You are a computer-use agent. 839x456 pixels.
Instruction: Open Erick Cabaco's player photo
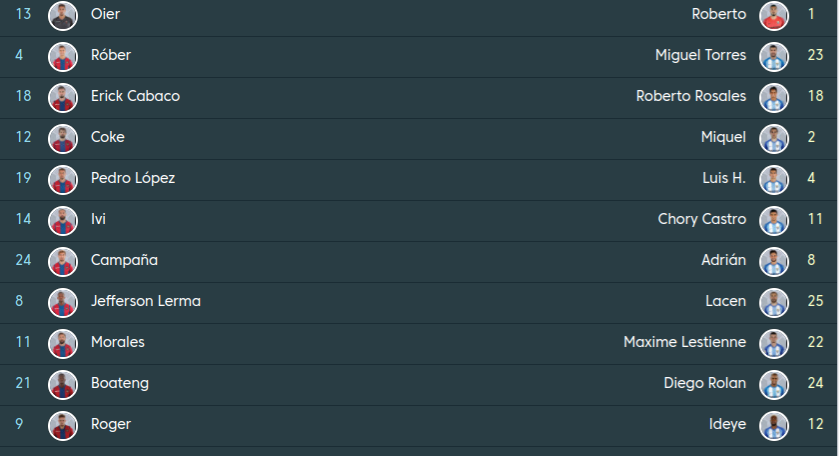[63, 97]
